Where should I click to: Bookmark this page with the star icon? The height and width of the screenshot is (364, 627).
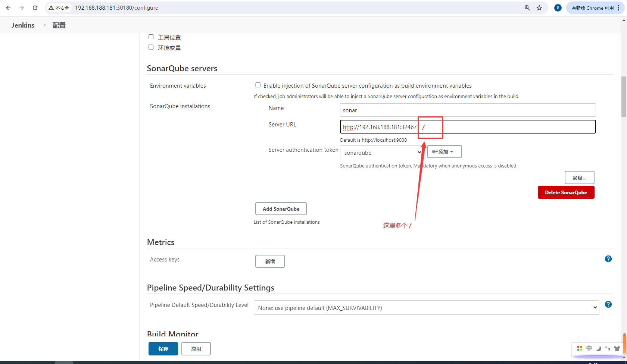click(x=539, y=8)
